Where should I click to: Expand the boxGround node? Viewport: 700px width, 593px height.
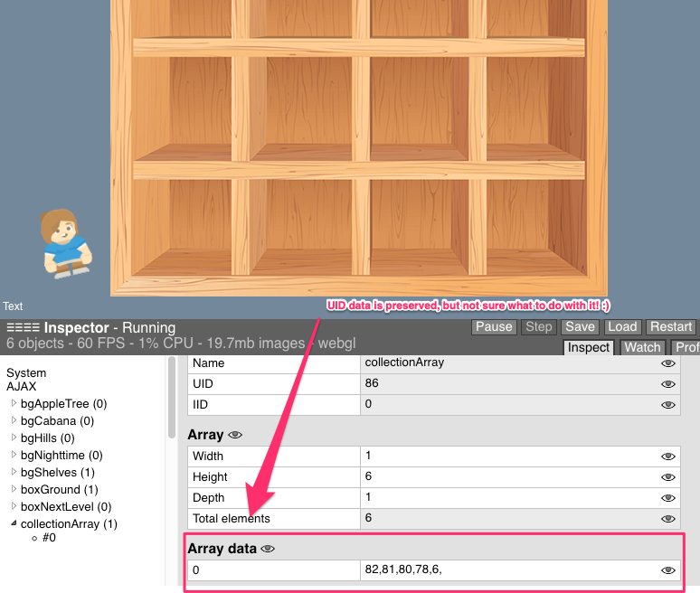[14, 489]
